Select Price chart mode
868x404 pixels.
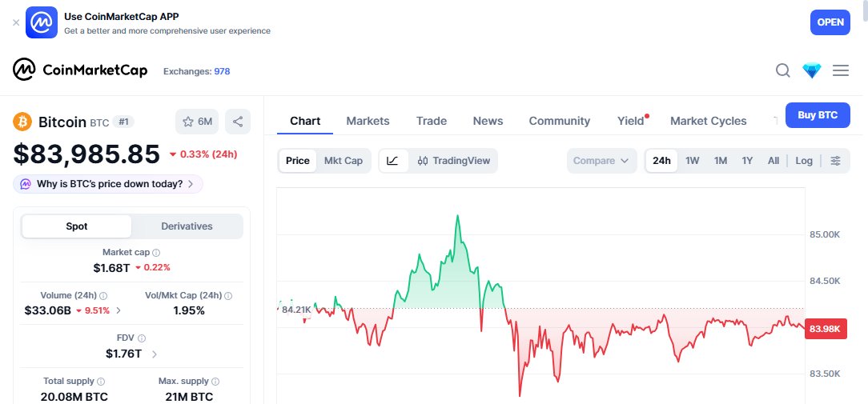point(298,161)
